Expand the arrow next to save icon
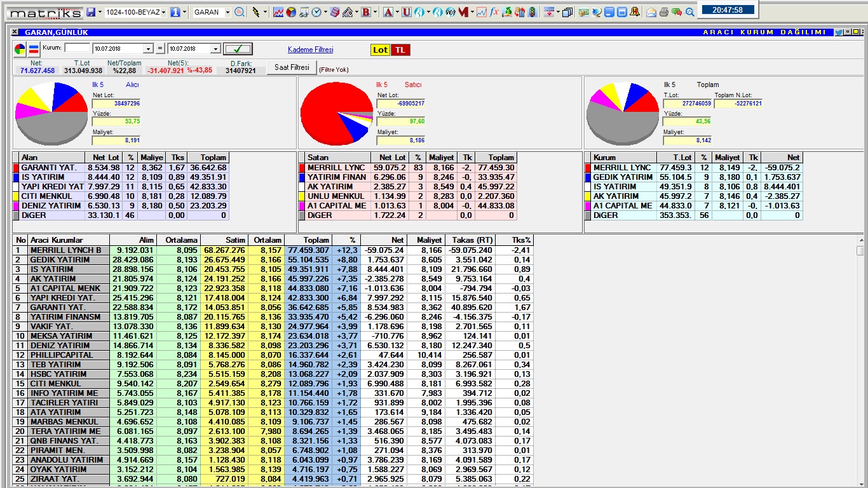 [x=100, y=12]
